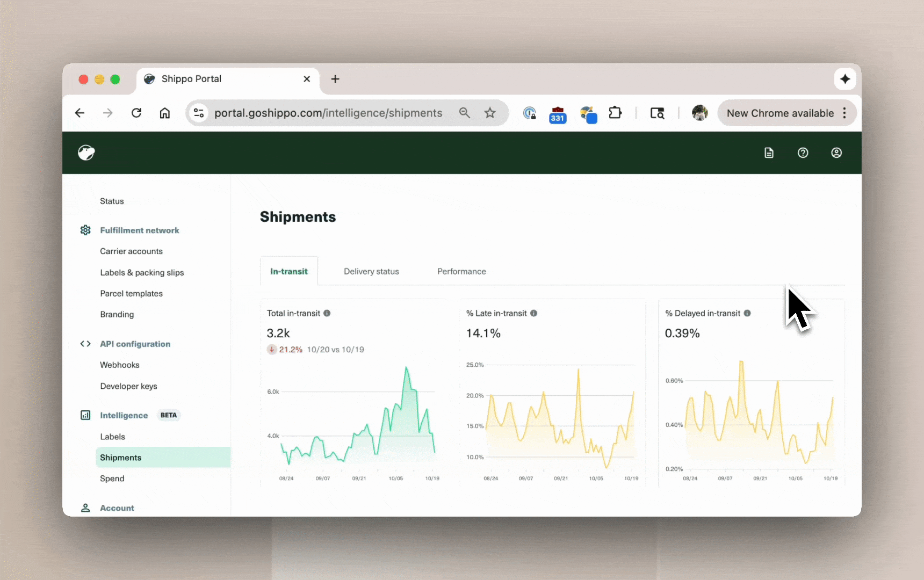Click the 0.39% delayed in-transit value
Viewport: 924px width, 580px height.
click(x=682, y=334)
